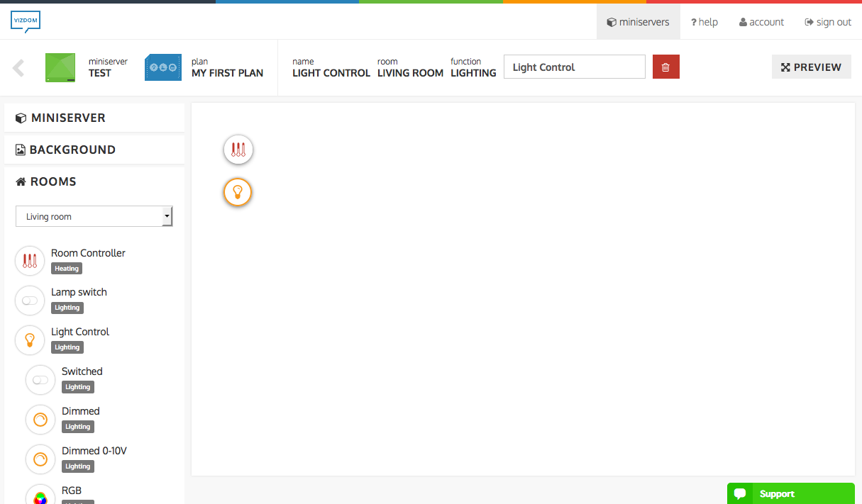Click the Lamp switch label

point(79,292)
